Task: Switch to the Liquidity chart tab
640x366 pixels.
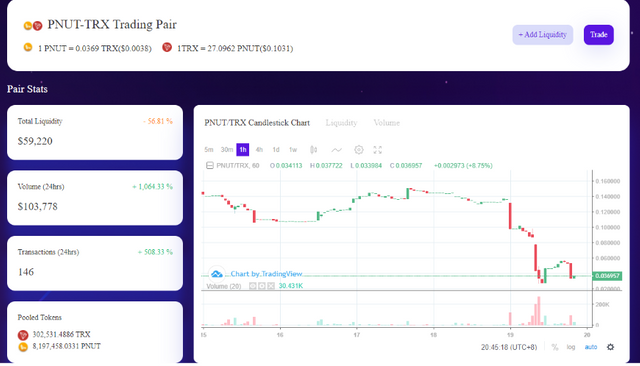Action: (341, 122)
